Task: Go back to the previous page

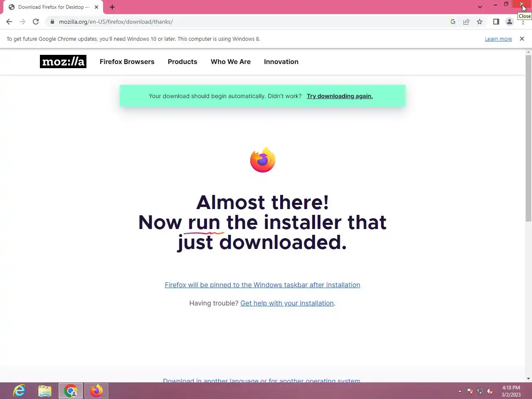Action: (9, 22)
